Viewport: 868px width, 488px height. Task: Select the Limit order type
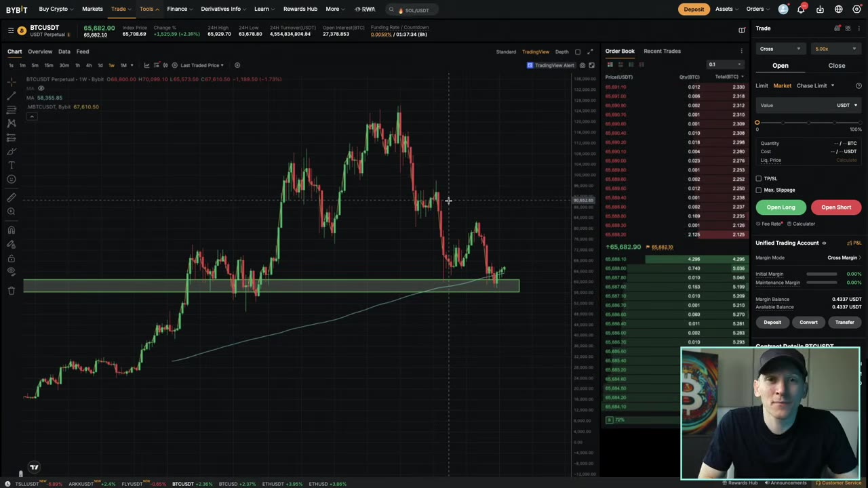(x=762, y=86)
